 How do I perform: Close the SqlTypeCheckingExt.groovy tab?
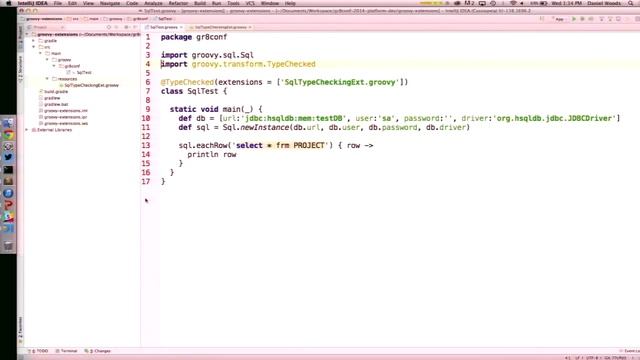(250, 27)
